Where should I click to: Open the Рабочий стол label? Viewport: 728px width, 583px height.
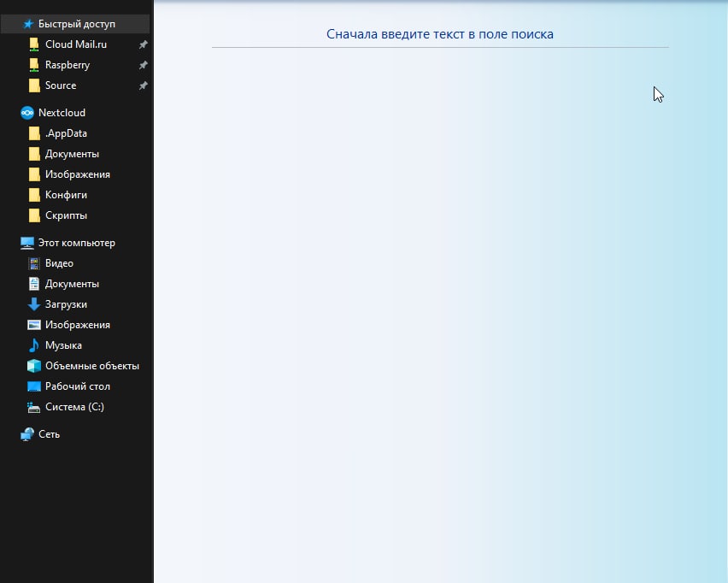[x=78, y=386]
